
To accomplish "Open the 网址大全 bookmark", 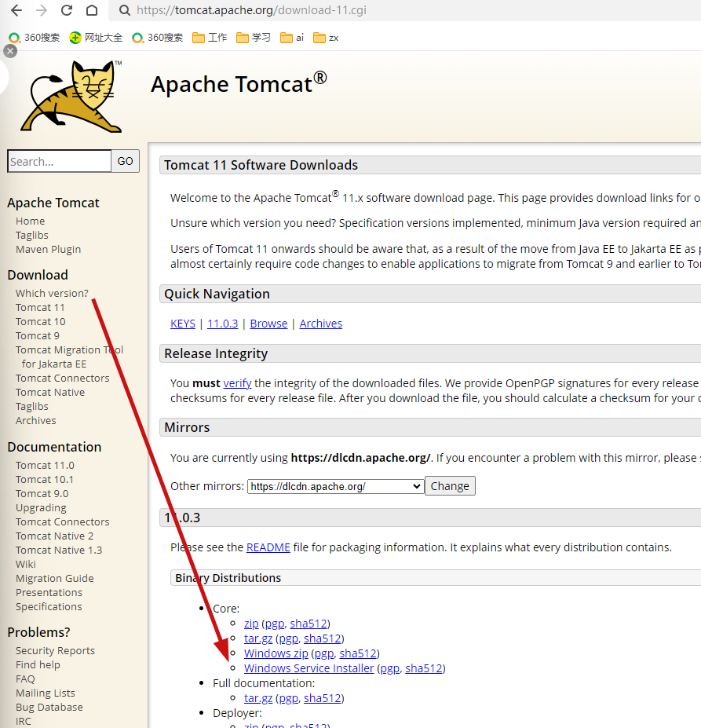I will pos(96,38).
